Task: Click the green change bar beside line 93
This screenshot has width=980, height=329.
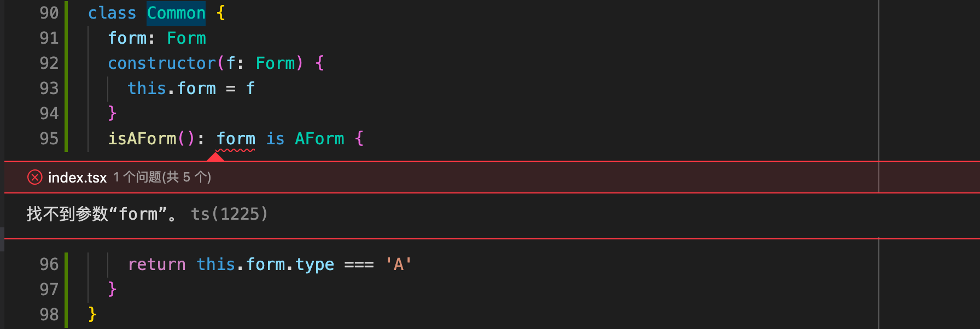Action: (66, 89)
